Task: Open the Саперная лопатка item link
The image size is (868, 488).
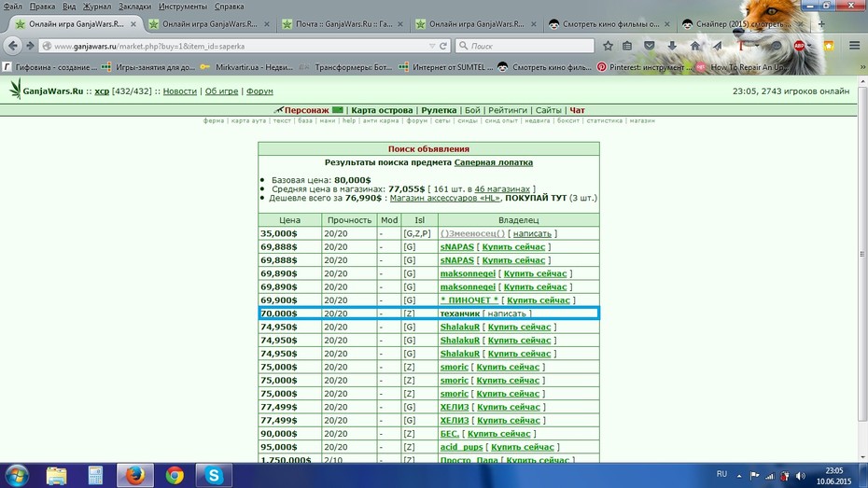Action: tap(493, 162)
